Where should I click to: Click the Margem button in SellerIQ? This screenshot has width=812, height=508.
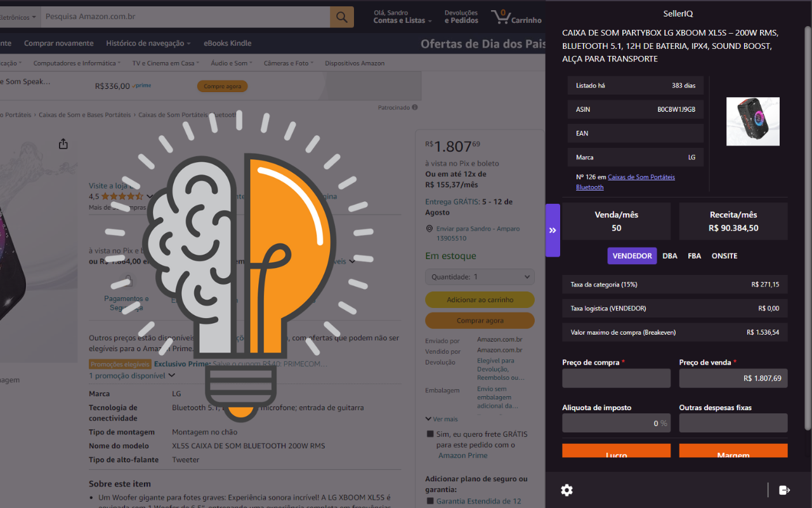click(x=733, y=451)
